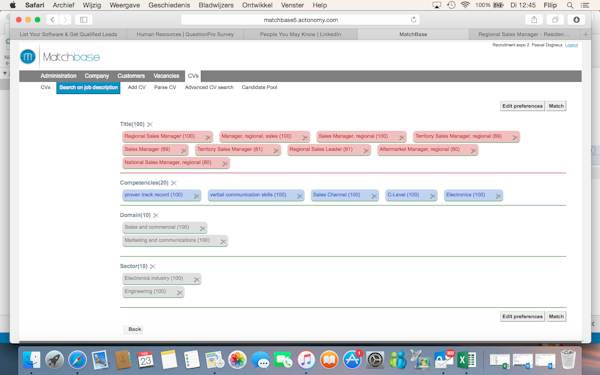Image resolution: width=600 pixels, height=375 pixels.
Task: Click the bottom Match button
Action: click(x=556, y=316)
